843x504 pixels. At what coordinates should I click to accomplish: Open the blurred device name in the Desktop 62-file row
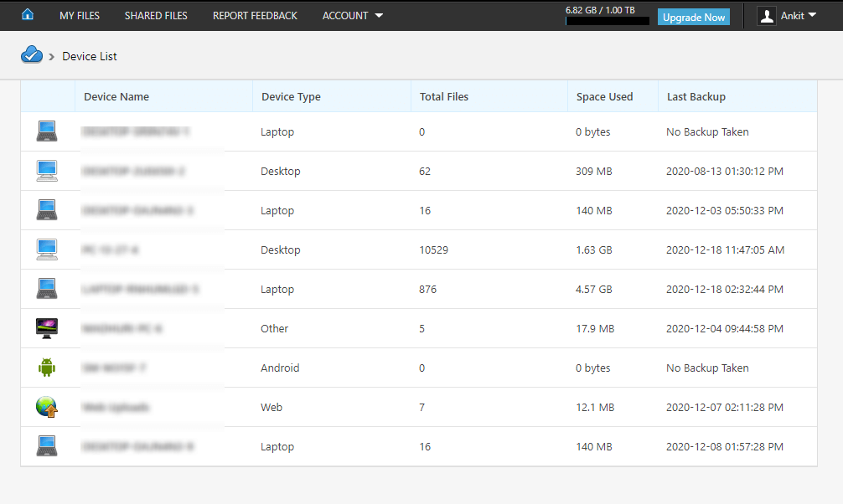(x=133, y=171)
